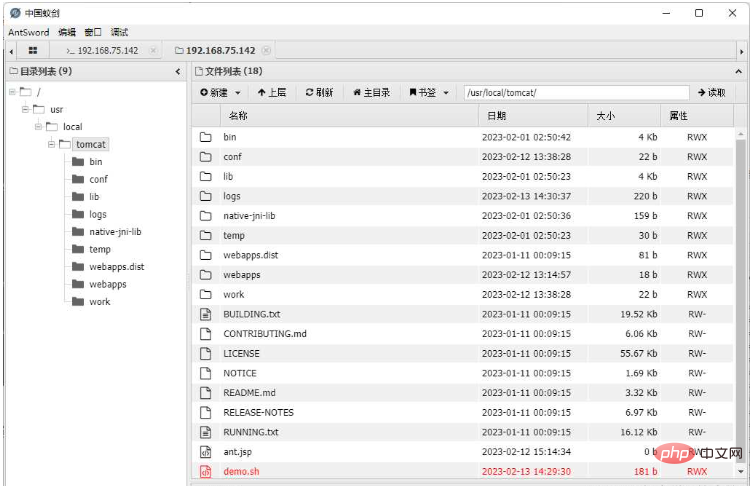This screenshot has height=486, width=753.
Task: Click red code icon of demo.sh
Action: (x=206, y=472)
